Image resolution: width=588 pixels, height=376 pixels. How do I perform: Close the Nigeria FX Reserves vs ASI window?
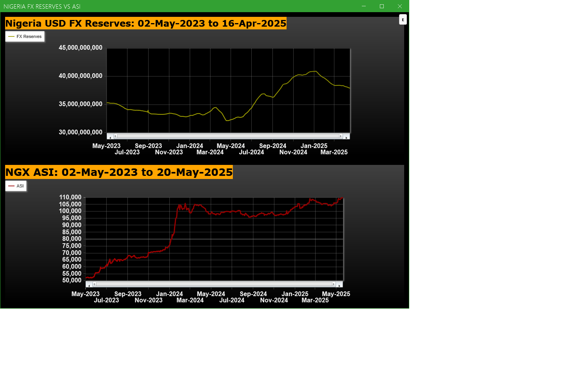coord(400,6)
